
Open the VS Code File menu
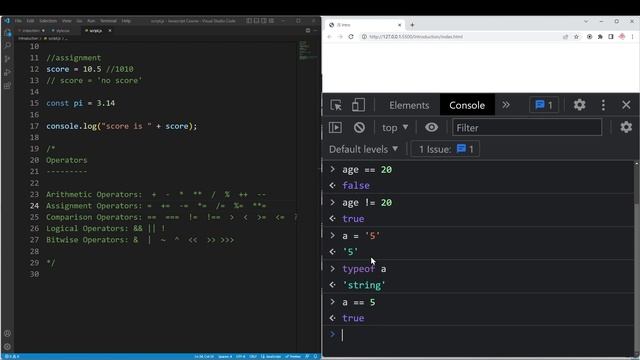click(18, 21)
